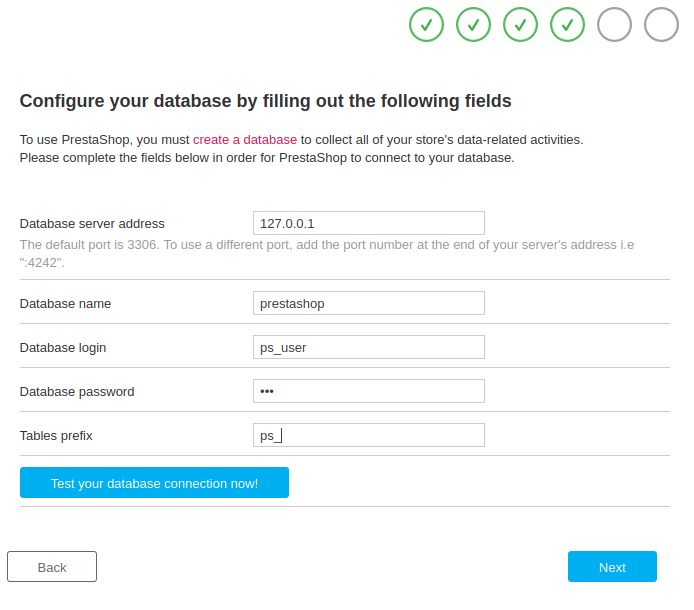Screen dimensions: 694x610
Task: Click the 'Database password' label
Action: pyautogui.click(x=77, y=392)
